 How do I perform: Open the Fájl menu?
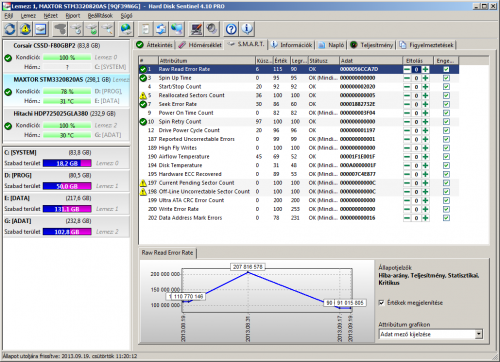(x=9, y=16)
